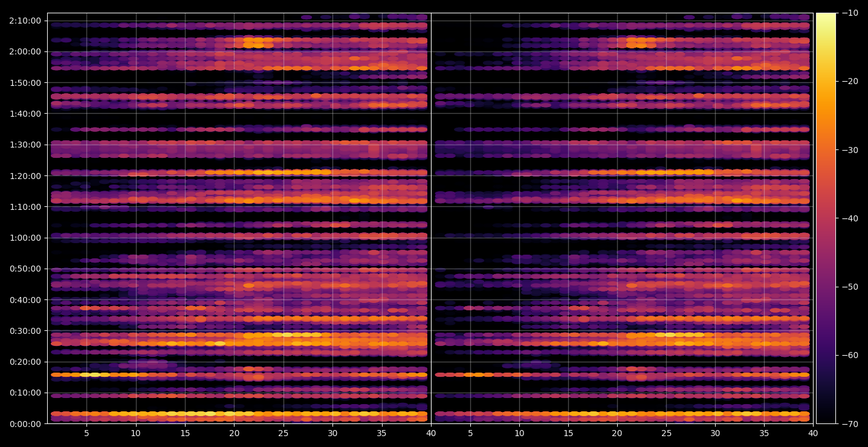
Task: Select x-axis label 40 under the right heatmap
Action: point(814,434)
